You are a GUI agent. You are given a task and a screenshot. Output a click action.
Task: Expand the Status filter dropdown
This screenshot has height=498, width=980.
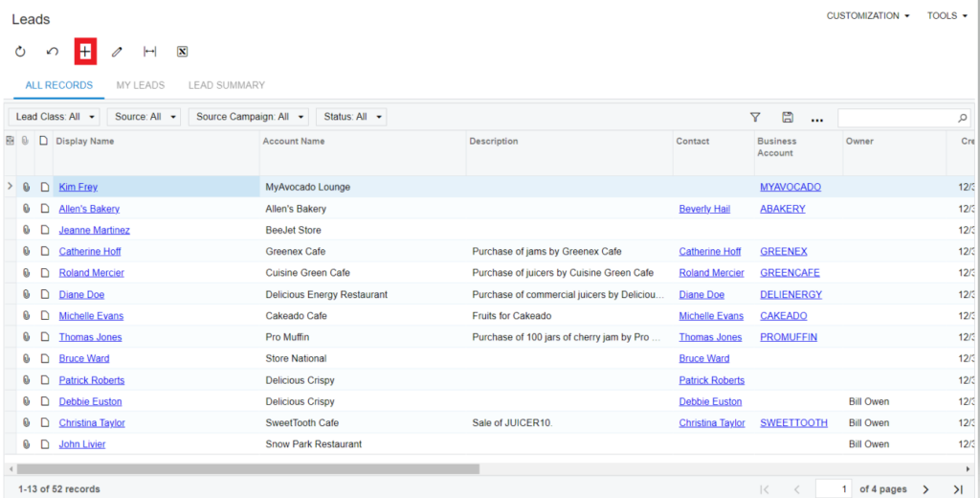click(351, 117)
